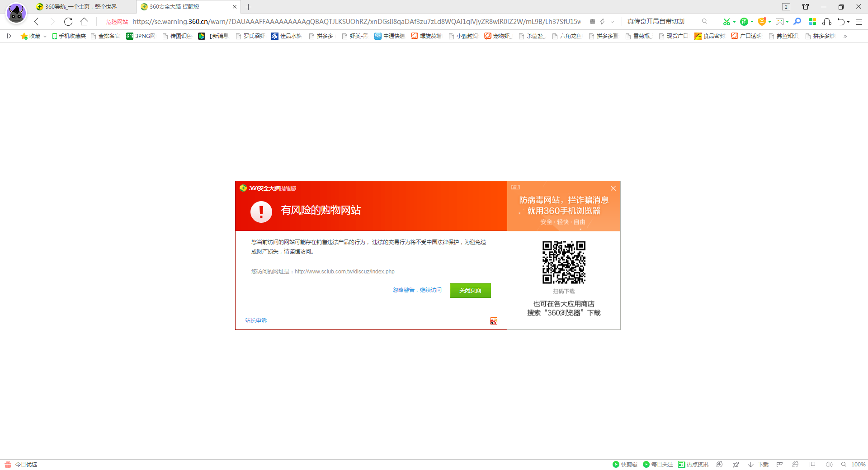The image size is (868, 470).
Task: Show more bookmarks with the overflow chevron
Action: 845,36
